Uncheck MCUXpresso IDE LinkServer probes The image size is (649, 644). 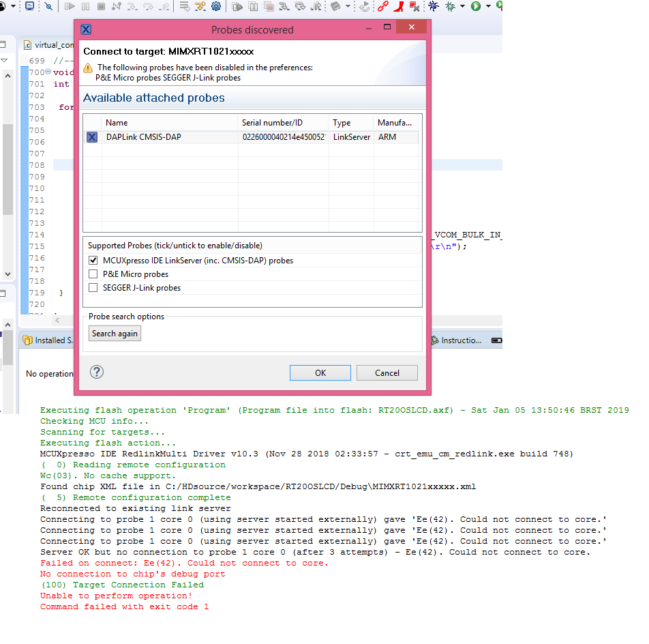[x=93, y=260]
